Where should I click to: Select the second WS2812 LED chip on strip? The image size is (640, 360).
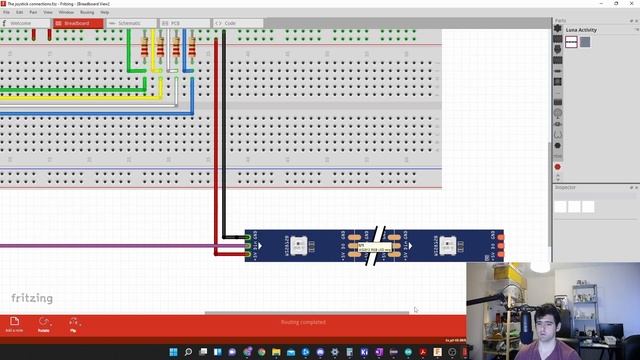point(447,246)
